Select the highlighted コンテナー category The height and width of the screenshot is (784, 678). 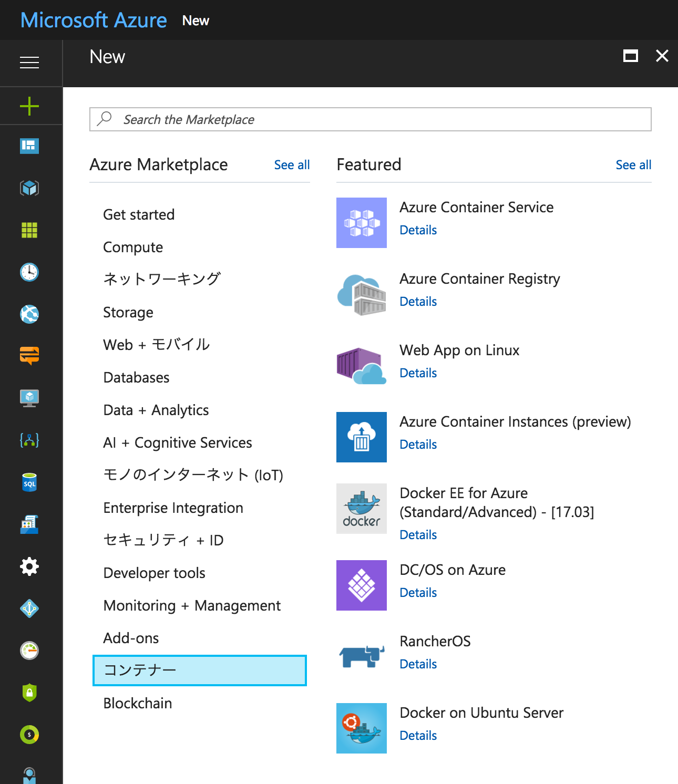tap(200, 670)
